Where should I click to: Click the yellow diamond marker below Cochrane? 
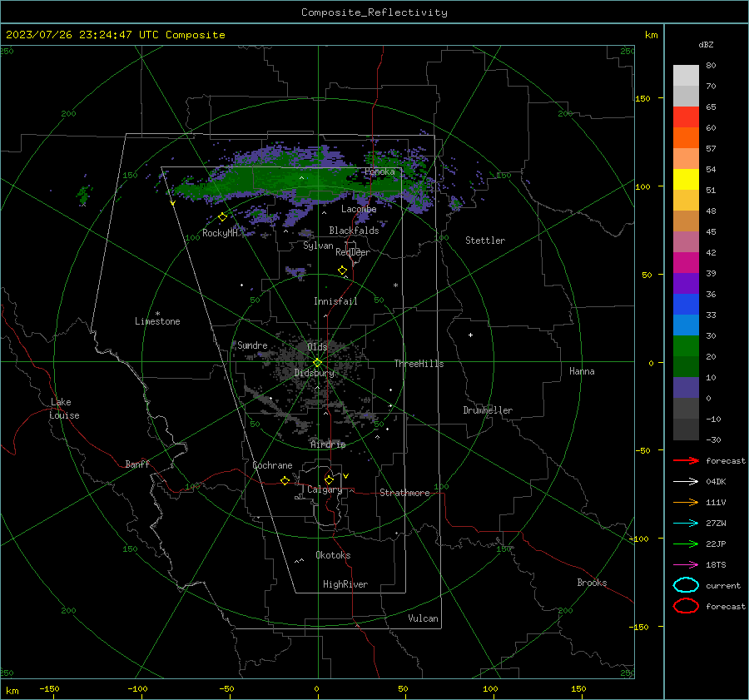[x=285, y=481]
